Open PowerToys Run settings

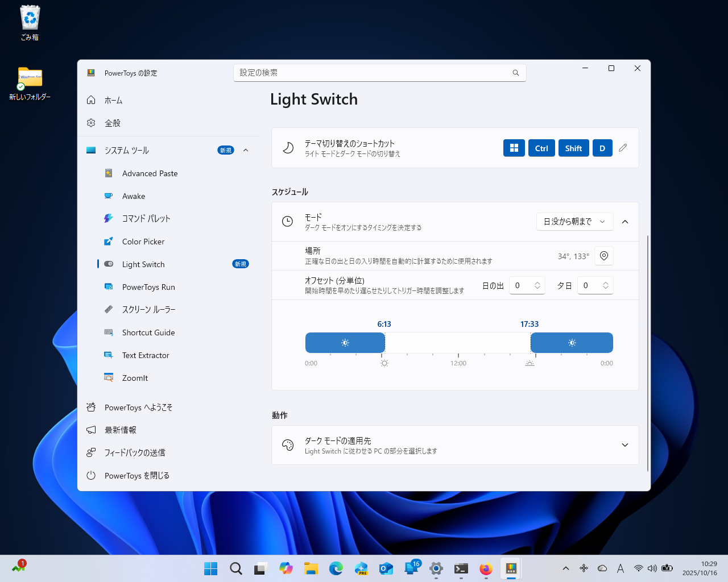(149, 286)
